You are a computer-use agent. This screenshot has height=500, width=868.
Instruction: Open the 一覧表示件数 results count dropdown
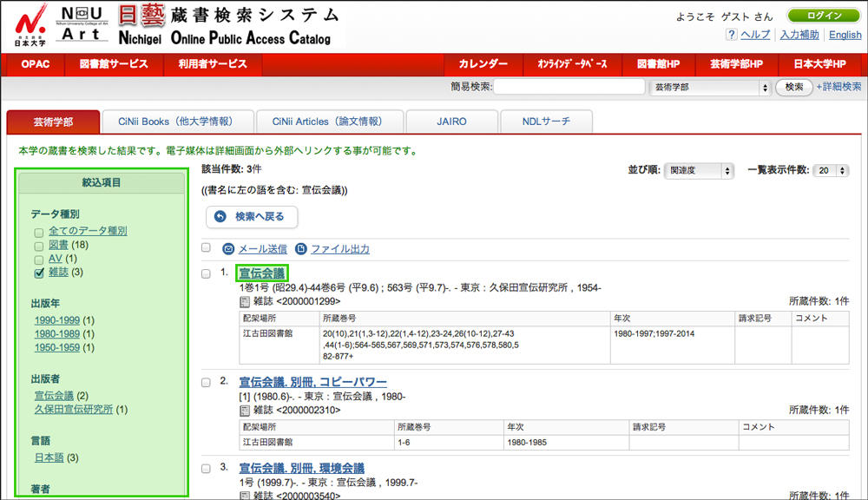(x=831, y=171)
